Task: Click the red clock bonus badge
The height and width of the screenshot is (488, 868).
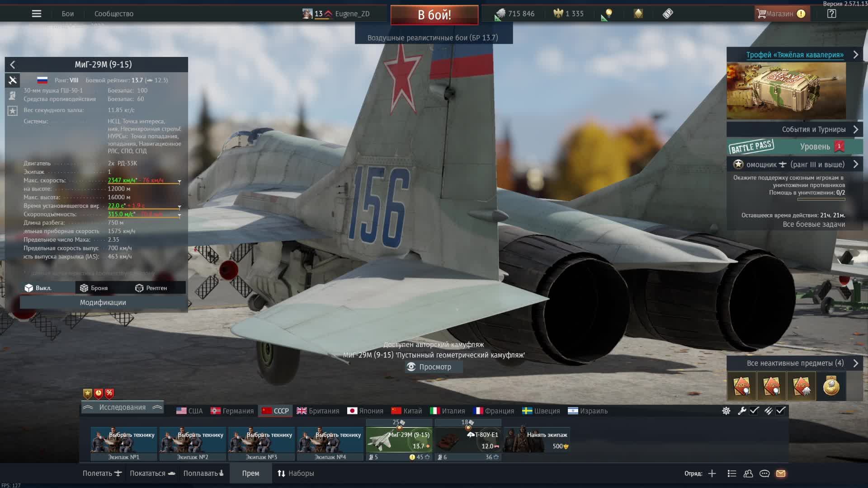Action: coord(99,394)
